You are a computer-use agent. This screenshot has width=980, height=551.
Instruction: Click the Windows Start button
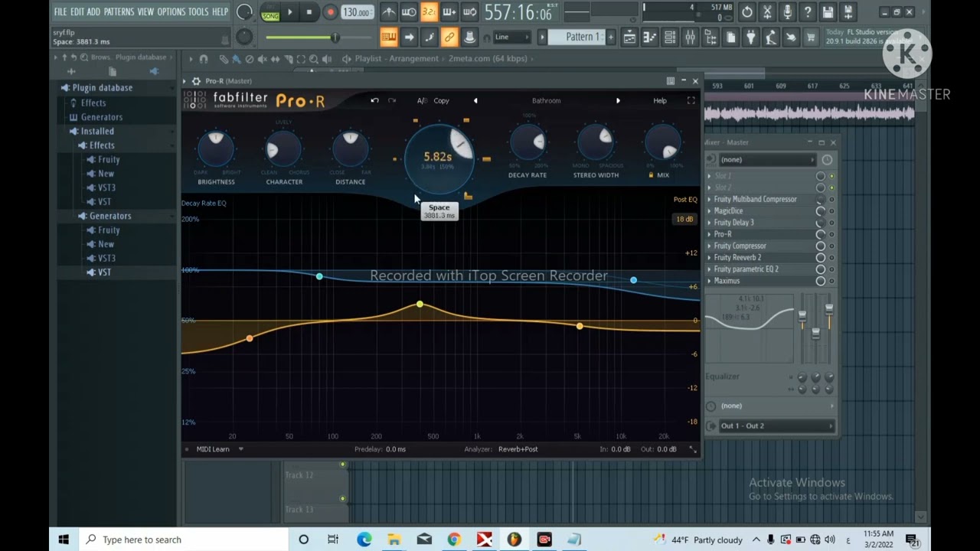(x=64, y=540)
